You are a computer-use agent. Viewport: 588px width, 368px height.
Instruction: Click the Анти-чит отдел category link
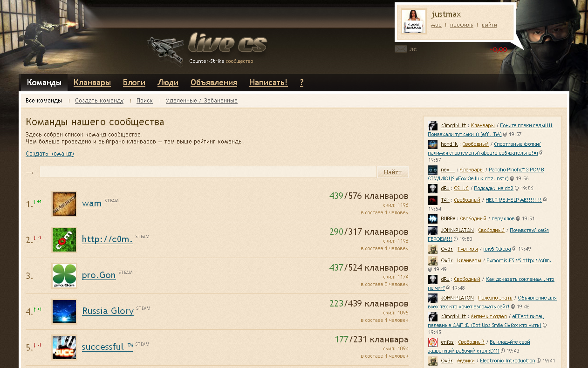(488, 317)
